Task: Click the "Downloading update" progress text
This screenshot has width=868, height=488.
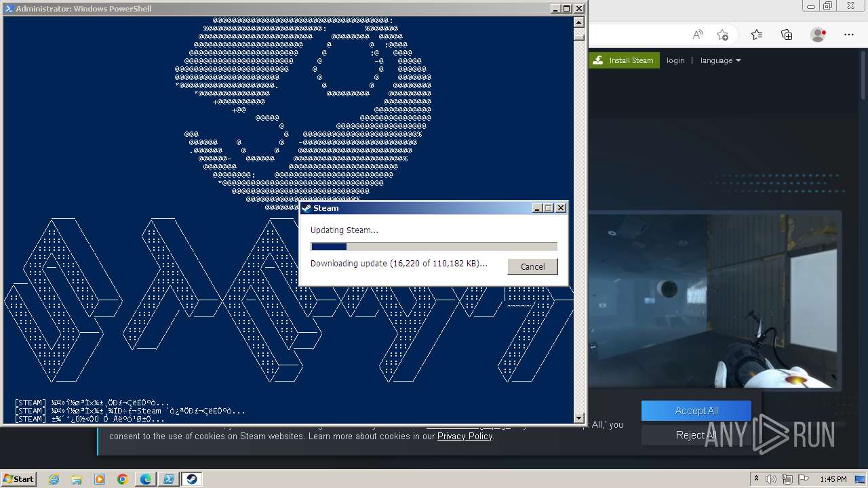Action: click(x=399, y=264)
